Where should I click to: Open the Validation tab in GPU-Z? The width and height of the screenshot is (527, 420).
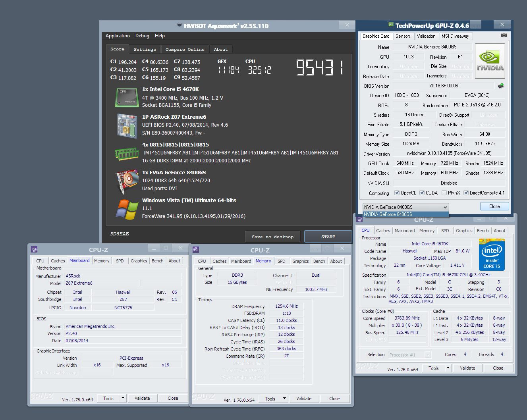click(426, 36)
